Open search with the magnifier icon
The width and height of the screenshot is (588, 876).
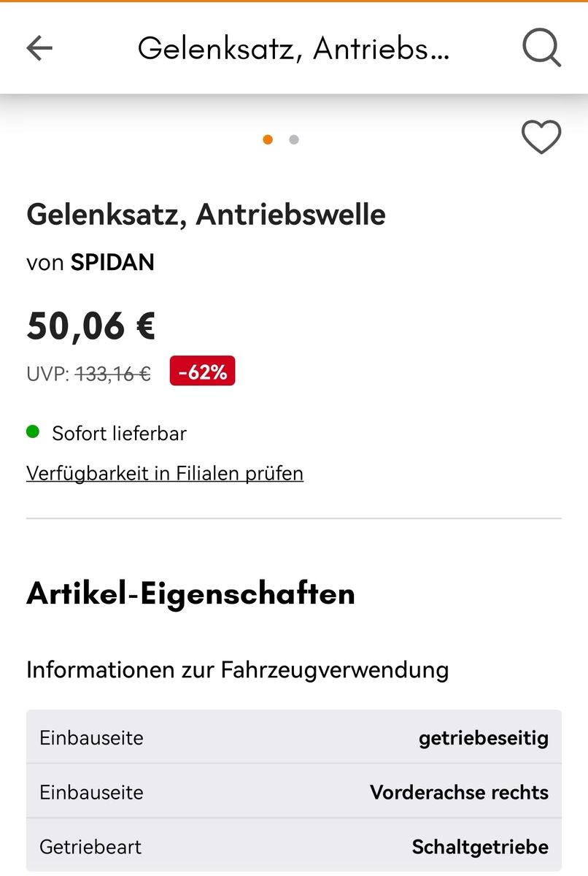(x=541, y=48)
